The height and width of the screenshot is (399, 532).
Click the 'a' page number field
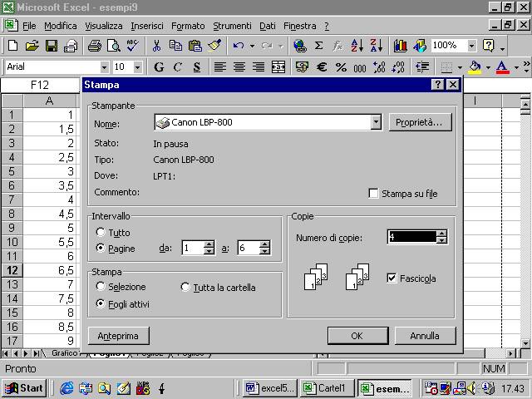[249, 248]
